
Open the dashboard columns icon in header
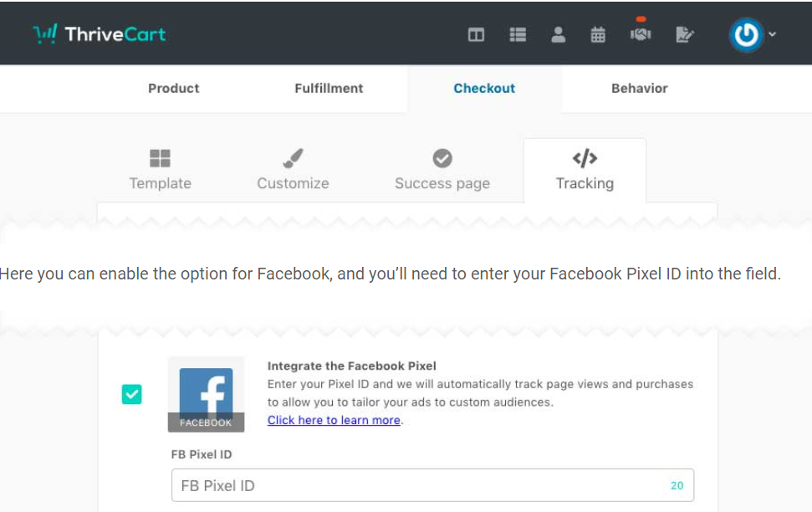click(x=476, y=35)
